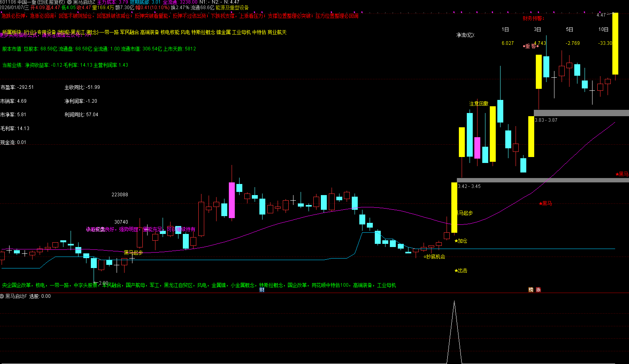
Task: Click the 1日 net flow value 6.027
Action: pos(508,43)
